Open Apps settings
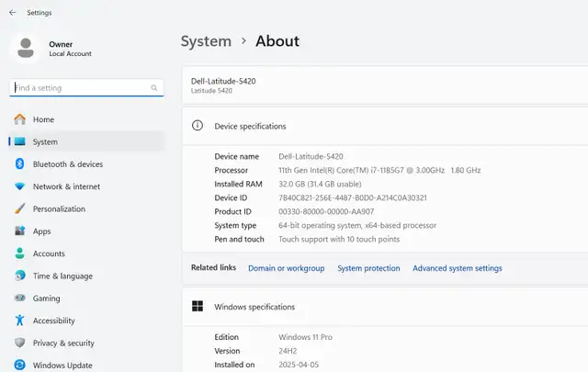Image resolution: width=588 pixels, height=372 pixels. coord(86,231)
